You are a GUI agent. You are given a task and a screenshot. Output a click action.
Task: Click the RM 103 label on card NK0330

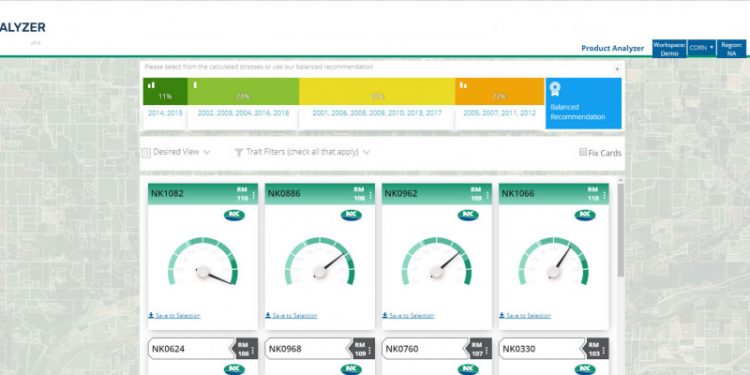coord(594,349)
